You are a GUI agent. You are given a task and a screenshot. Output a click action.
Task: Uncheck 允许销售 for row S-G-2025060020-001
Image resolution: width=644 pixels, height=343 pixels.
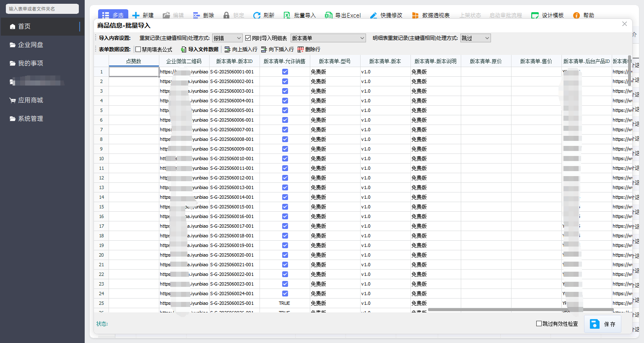coord(285,255)
